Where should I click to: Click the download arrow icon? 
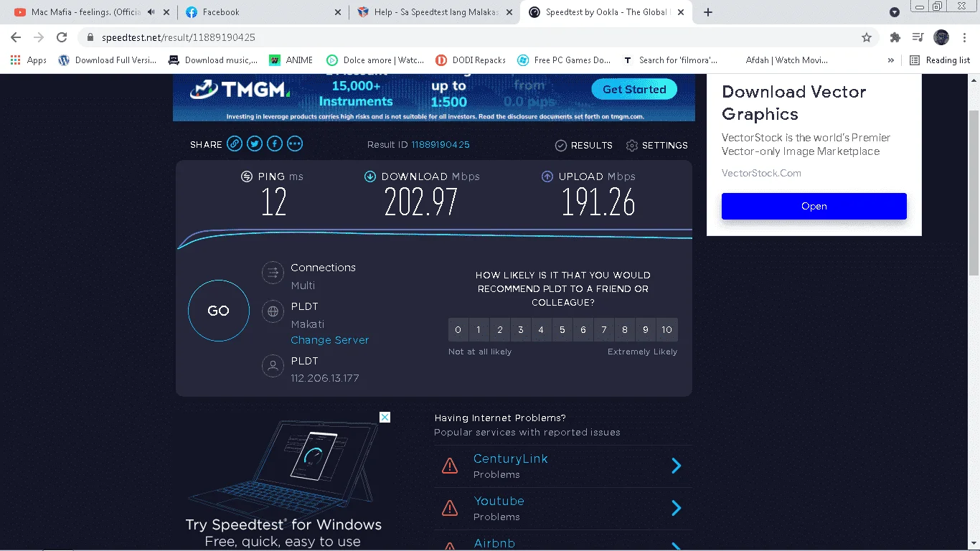pyautogui.click(x=370, y=176)
